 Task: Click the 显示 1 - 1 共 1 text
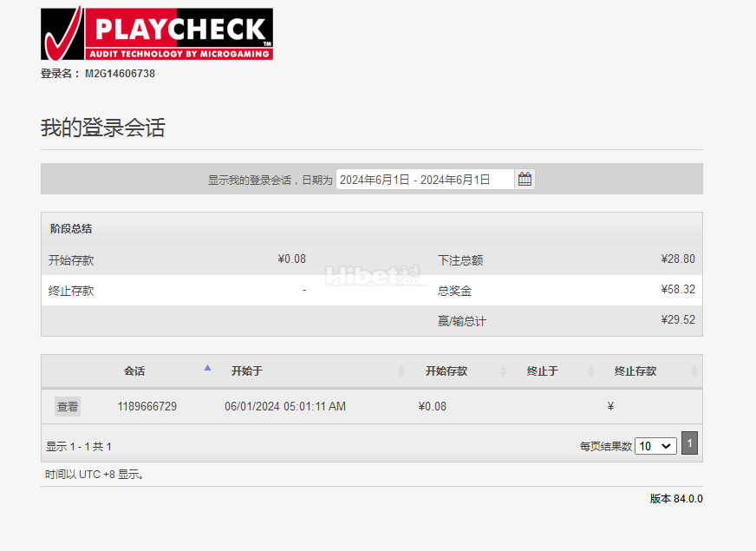(79, 447)
